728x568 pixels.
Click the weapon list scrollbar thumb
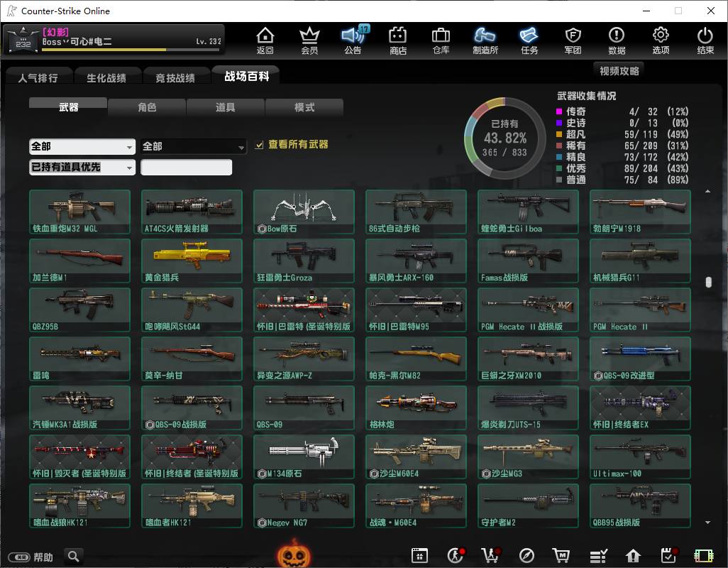coord(708,282)
